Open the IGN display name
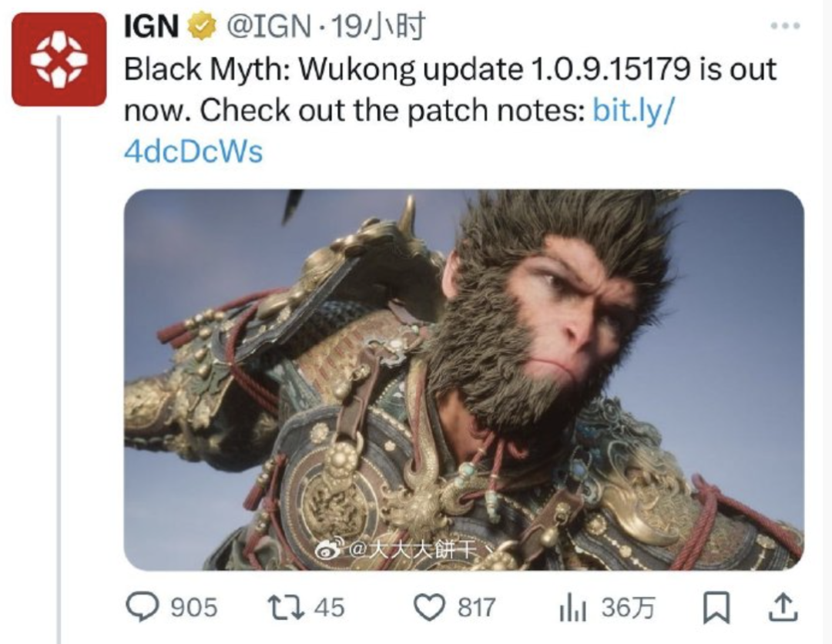This screenshot has width=832, height=644. click(x=151, y=26)
